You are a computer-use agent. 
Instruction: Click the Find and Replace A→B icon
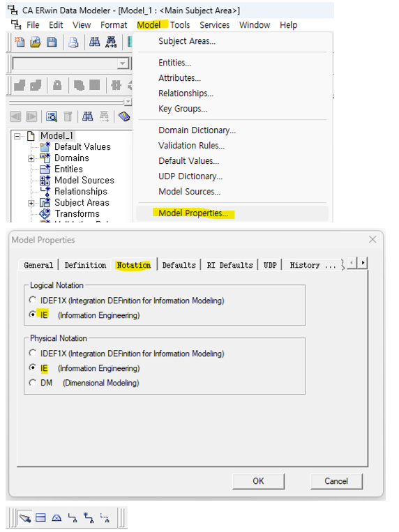(x=111, y=42)
